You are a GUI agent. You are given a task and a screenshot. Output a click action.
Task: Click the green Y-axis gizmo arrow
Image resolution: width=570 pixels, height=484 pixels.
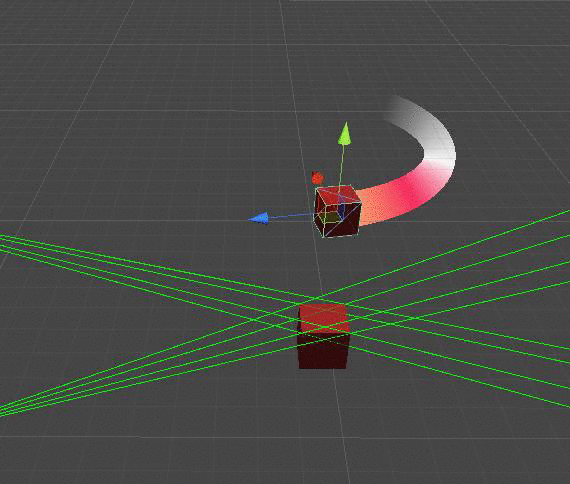345,133
